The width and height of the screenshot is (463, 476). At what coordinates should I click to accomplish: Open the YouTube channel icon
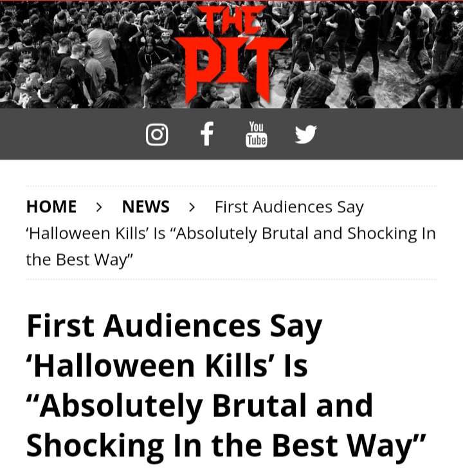click(x=257, y=134)
